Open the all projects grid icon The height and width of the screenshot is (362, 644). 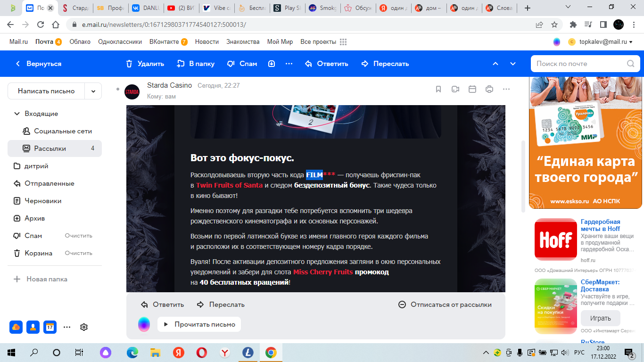pos(343,42)
